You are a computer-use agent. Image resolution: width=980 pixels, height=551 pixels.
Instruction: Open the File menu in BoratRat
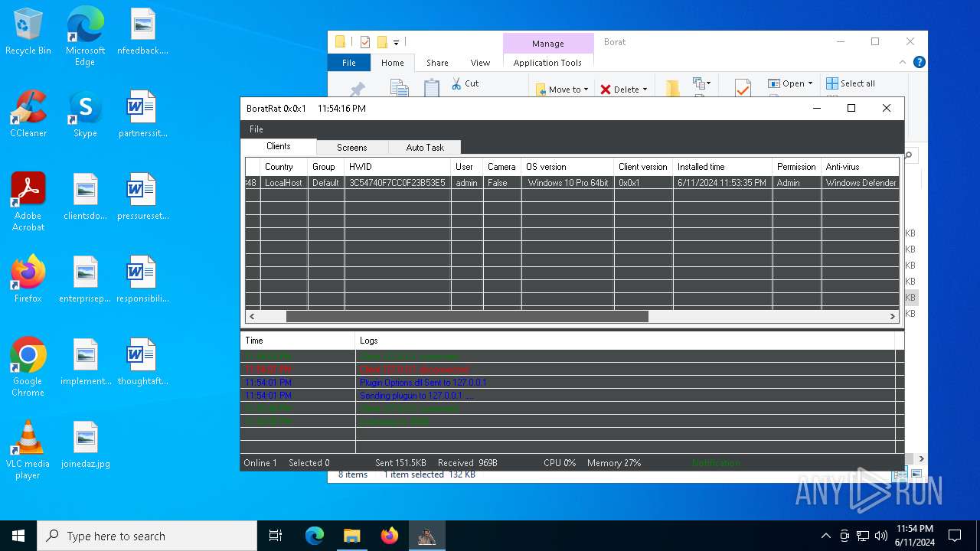(x=256, y=129)
